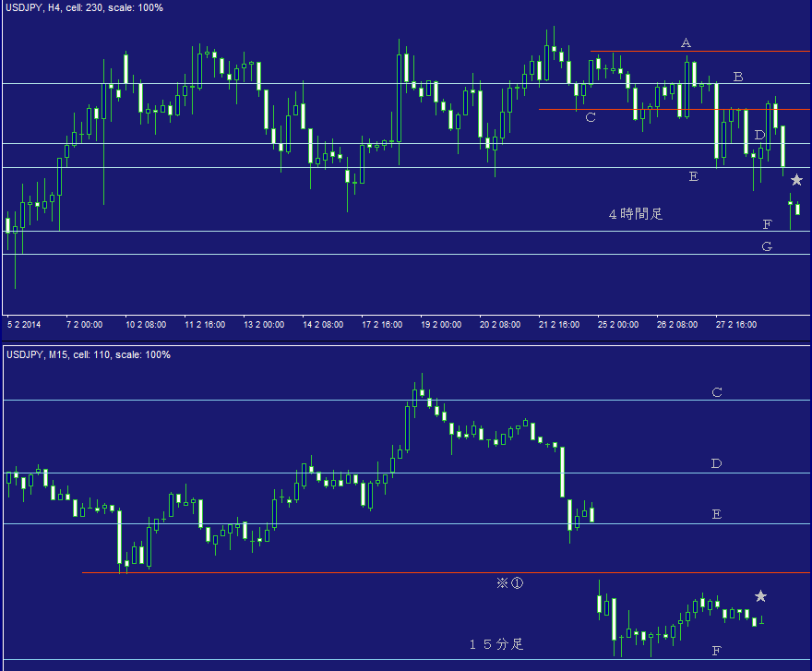Viewport: 812px width, 671px height.
Task: Click the '4時間足' annotation text
Action: coord(636,213)
